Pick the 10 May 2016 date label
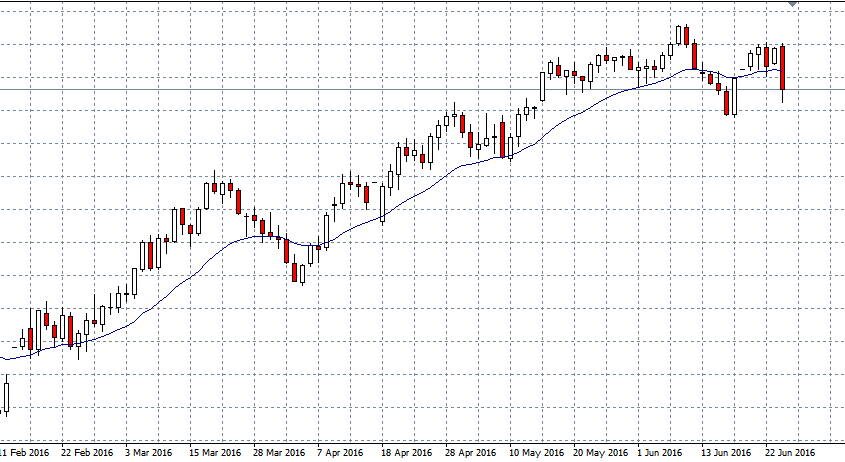 534,452
